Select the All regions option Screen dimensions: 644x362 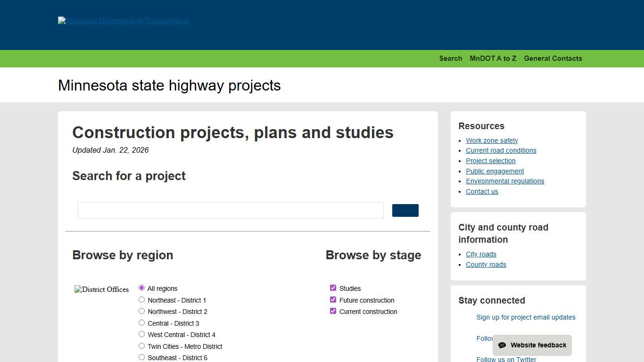coord(141,288)
